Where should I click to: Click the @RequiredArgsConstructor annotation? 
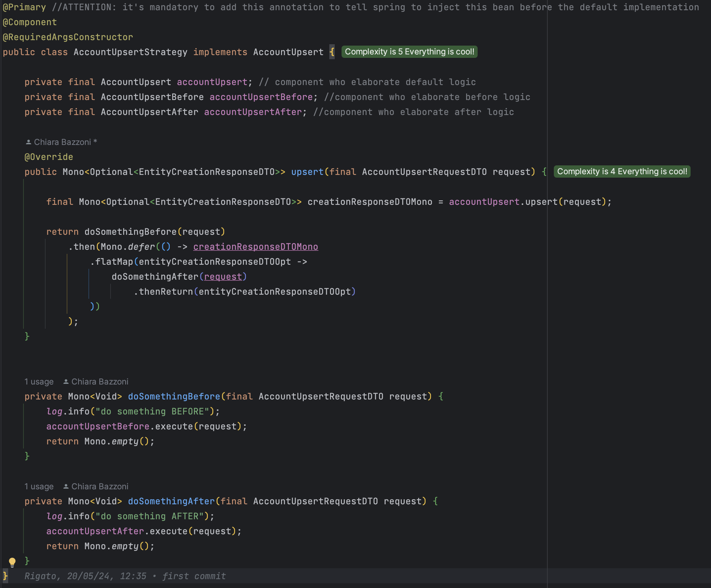tap(68, 37)
